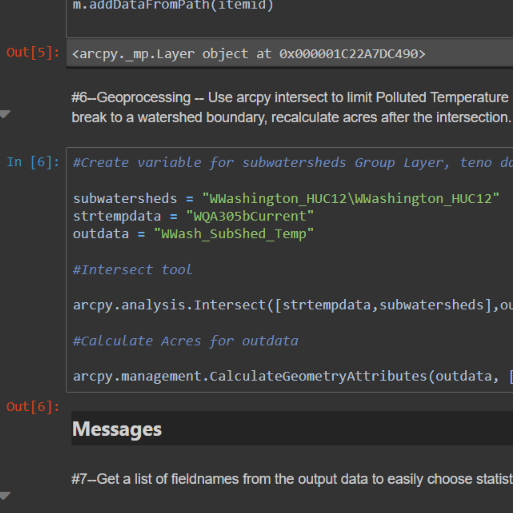Open the Messages output header
The width and height of the screenshot is (513, 513).
click(117, 429)
